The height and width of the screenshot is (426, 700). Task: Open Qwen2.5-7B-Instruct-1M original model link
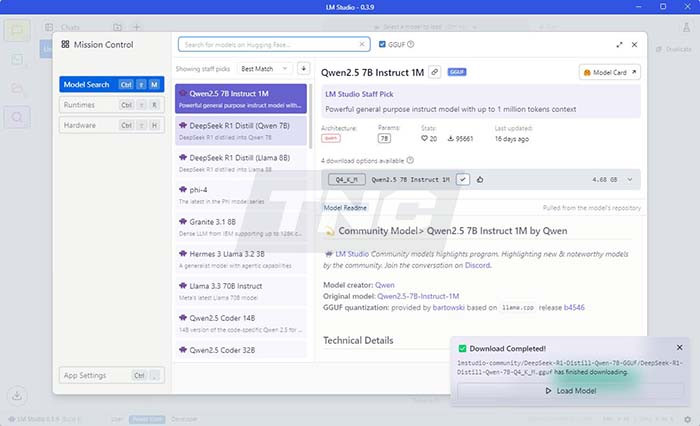pyautogui.click(x=418, y=296)
